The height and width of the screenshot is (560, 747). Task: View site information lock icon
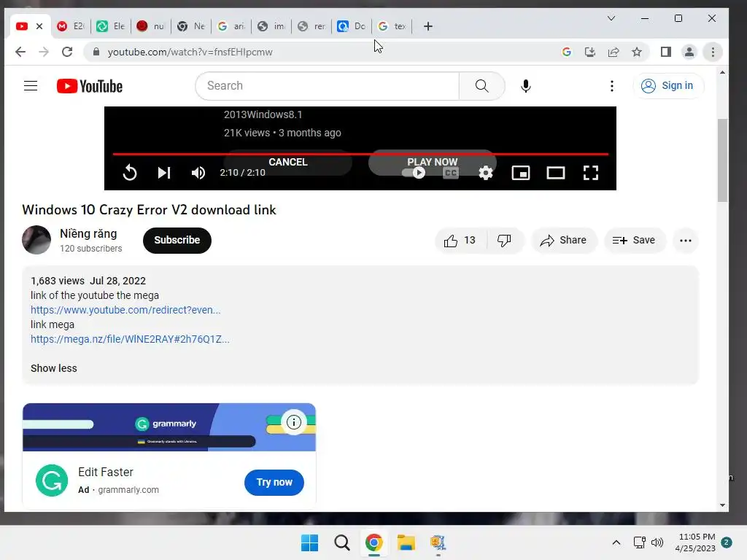point(96,52)
